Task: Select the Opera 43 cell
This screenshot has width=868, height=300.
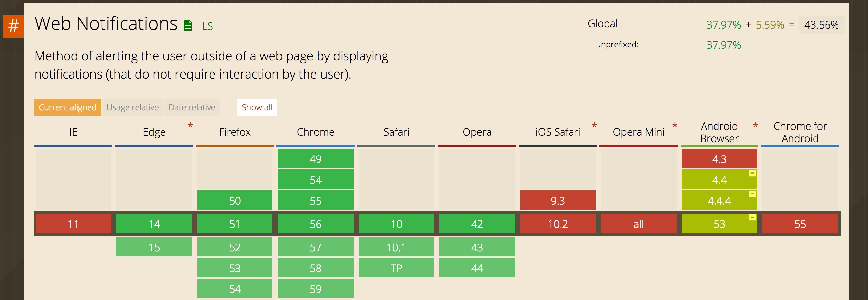Action: (477, 247)
